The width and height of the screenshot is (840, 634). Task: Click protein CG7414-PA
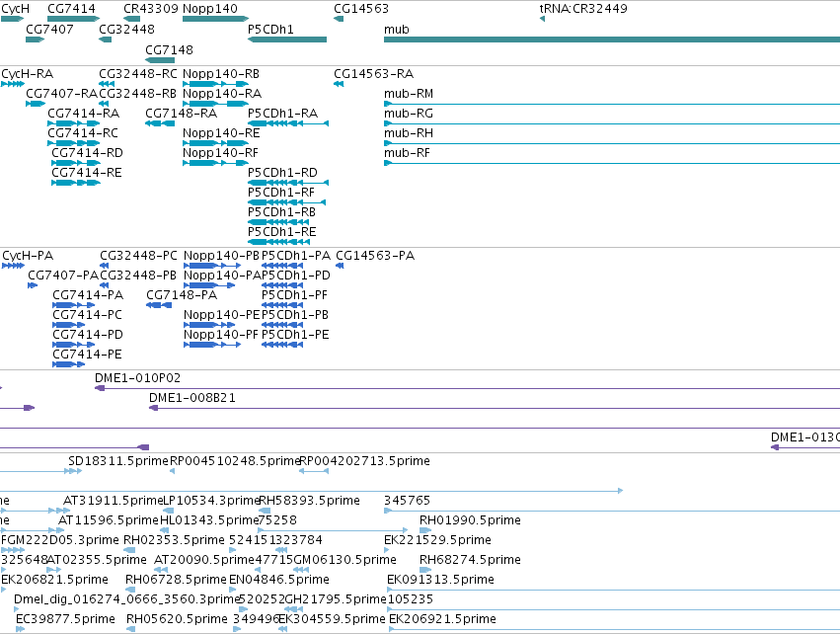coord(88,295)
